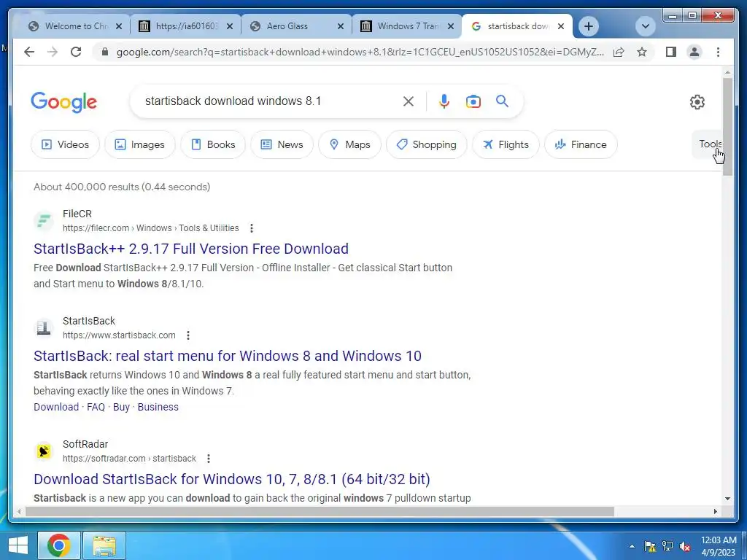Image resolution: width=747 pixels, height=560 pixels.
Task: Filter results by News
Action: [282, 144]
